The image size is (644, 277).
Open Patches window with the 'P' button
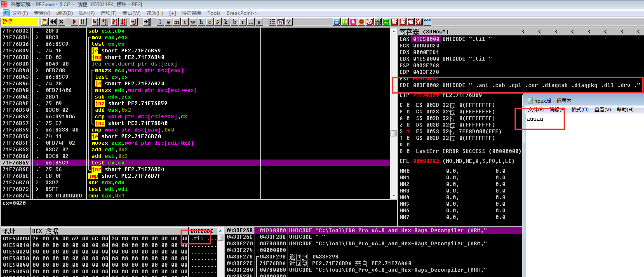tap(218, 22)
